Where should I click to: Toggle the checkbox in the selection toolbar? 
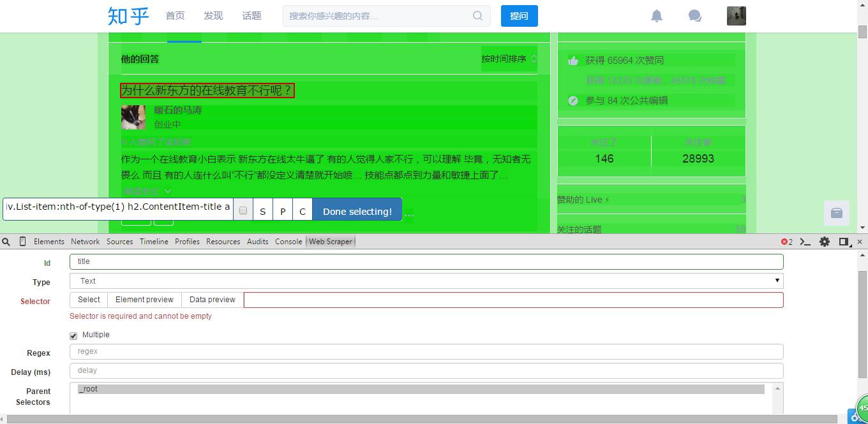(243, 210)
